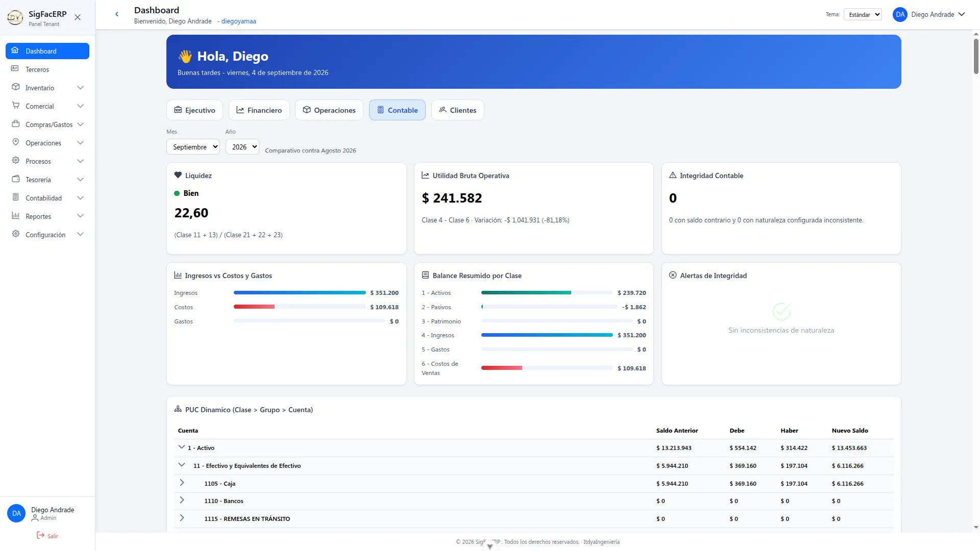
Task: Click the 1 - Activos green balance bar
Action: 526,293
